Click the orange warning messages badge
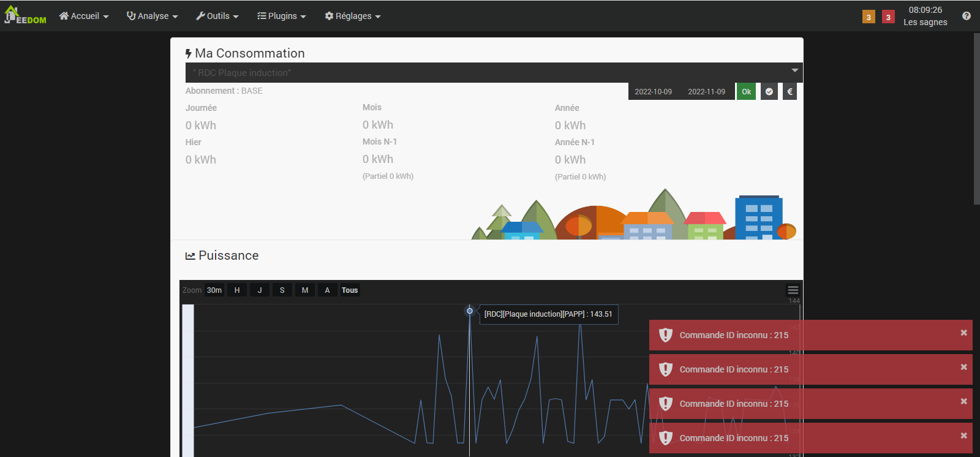The width and height of the screenshot is (980, 457). tap(869, 17)
